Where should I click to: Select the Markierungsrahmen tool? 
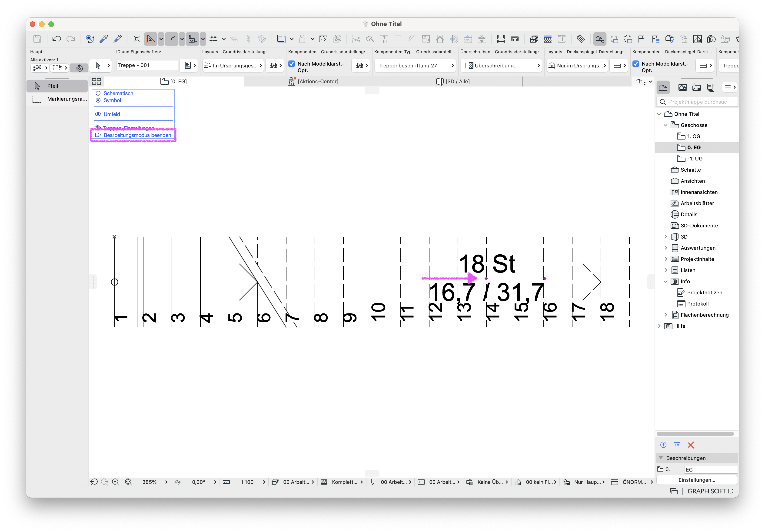pos(57,99)
